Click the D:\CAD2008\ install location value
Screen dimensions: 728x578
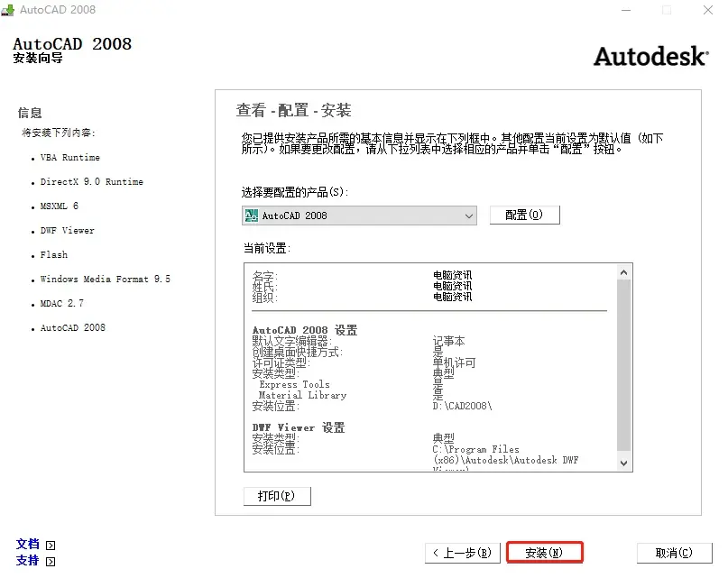[463, 406]
